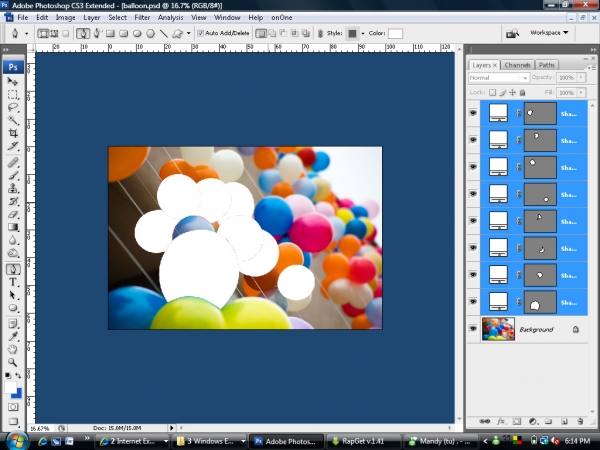600x450 pixels.
Task: Hide the fourth shape layer from top
Action: 473,194
